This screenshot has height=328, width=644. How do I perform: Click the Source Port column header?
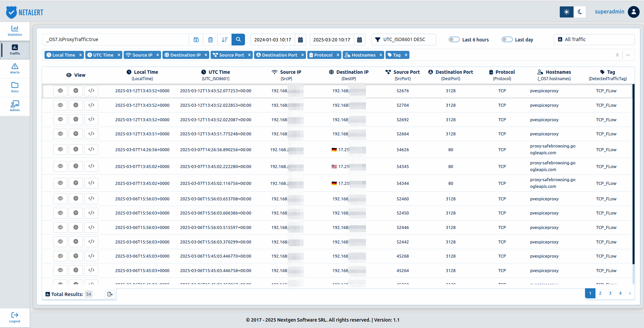click(403, 75)
